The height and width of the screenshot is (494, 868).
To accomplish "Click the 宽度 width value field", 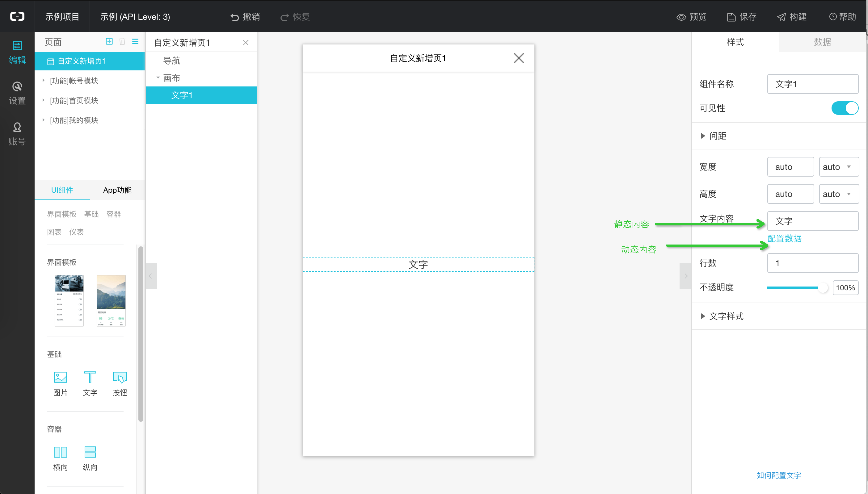I will point(790,167).
